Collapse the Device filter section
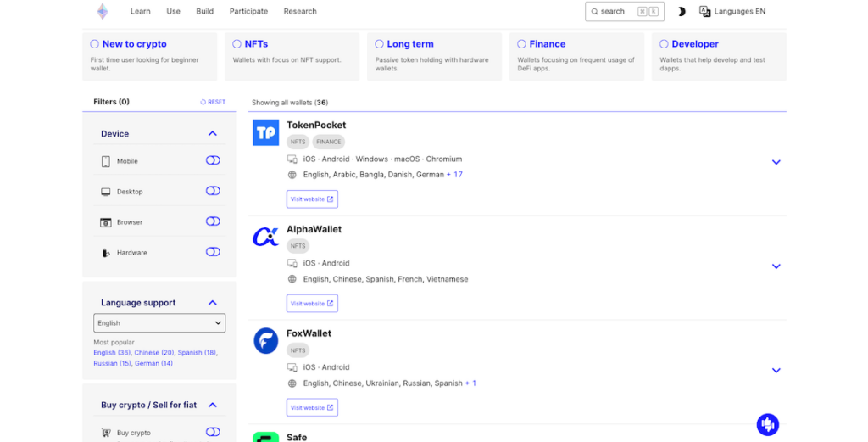 click(x=213, y=133)
